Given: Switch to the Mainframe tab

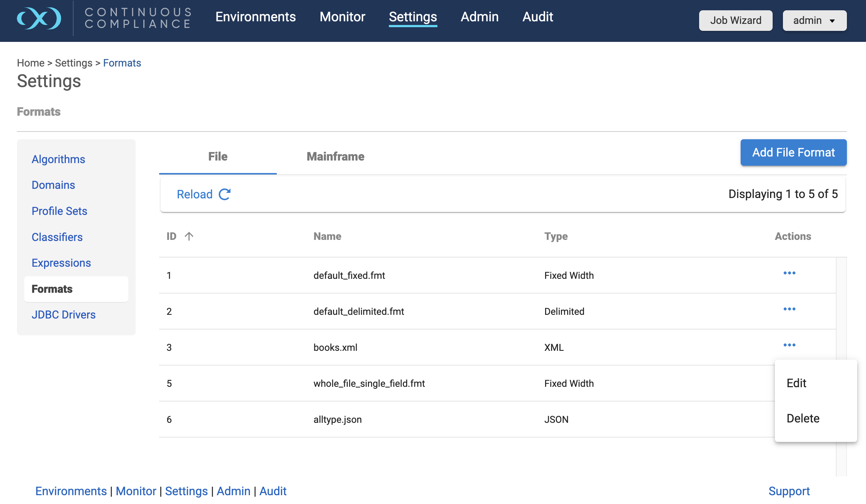Looking at the screenshot, I should click(x=335, y=156).
